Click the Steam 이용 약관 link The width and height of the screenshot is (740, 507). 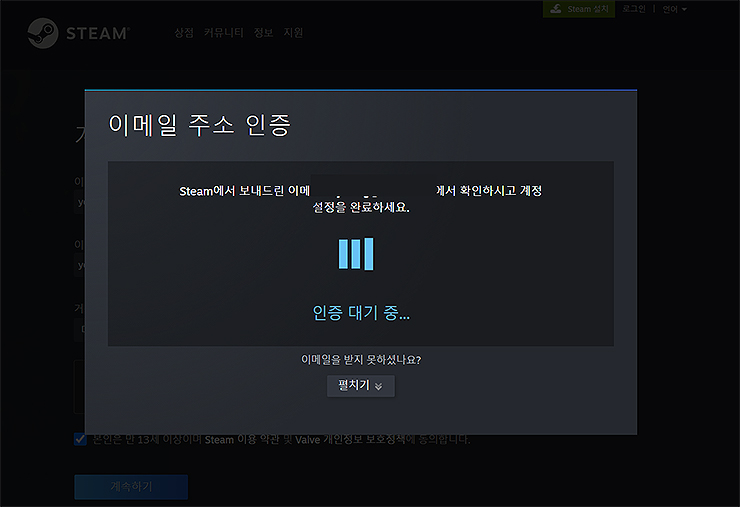pos(242,439)
